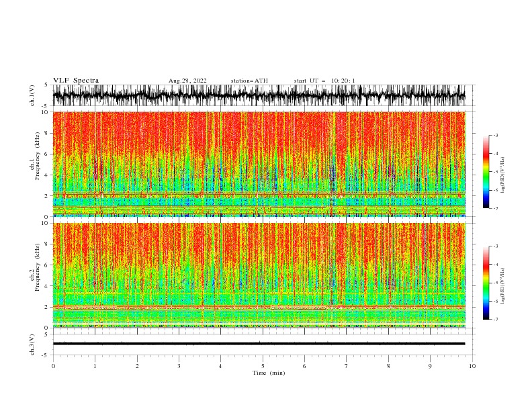The width and height of the screenshot is (532, 411).
Task: Click the ch.2 frequency tick label "6"
Action: [46, 265]
